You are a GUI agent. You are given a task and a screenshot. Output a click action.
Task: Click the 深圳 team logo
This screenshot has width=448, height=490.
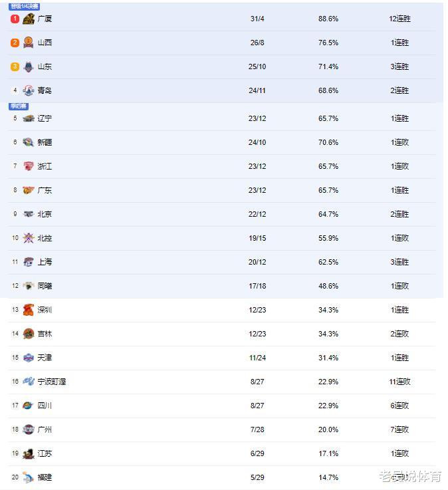coord(28,310)
